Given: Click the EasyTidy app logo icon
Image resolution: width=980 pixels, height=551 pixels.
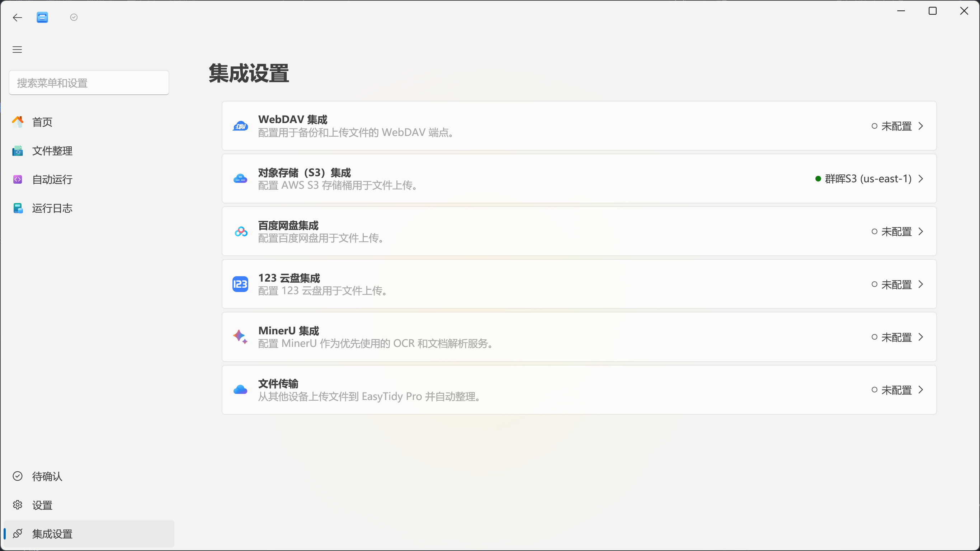Looking at the screenshot, I should tap(42, 18).
